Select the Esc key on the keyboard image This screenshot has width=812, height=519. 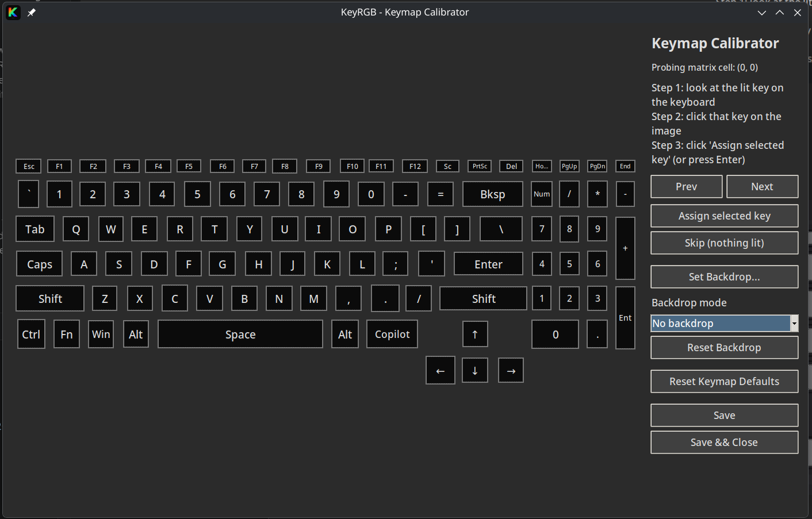[x=29, y=166]
